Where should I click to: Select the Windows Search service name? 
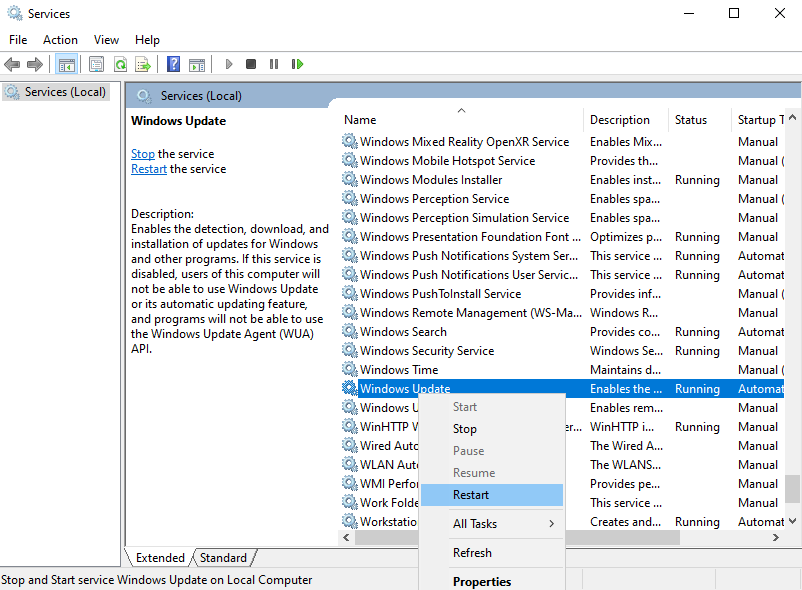[403, 331]
